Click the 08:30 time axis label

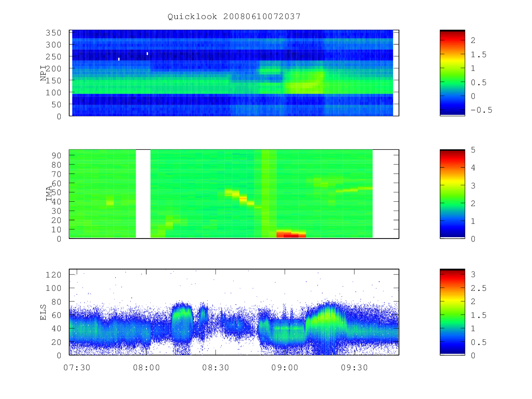(215, 368)
